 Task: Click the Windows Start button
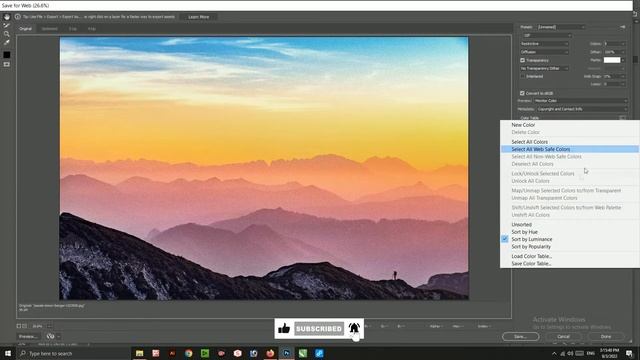[8, 353]
